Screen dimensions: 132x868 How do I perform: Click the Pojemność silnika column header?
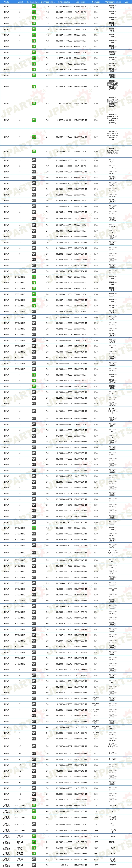coord(47,2)
